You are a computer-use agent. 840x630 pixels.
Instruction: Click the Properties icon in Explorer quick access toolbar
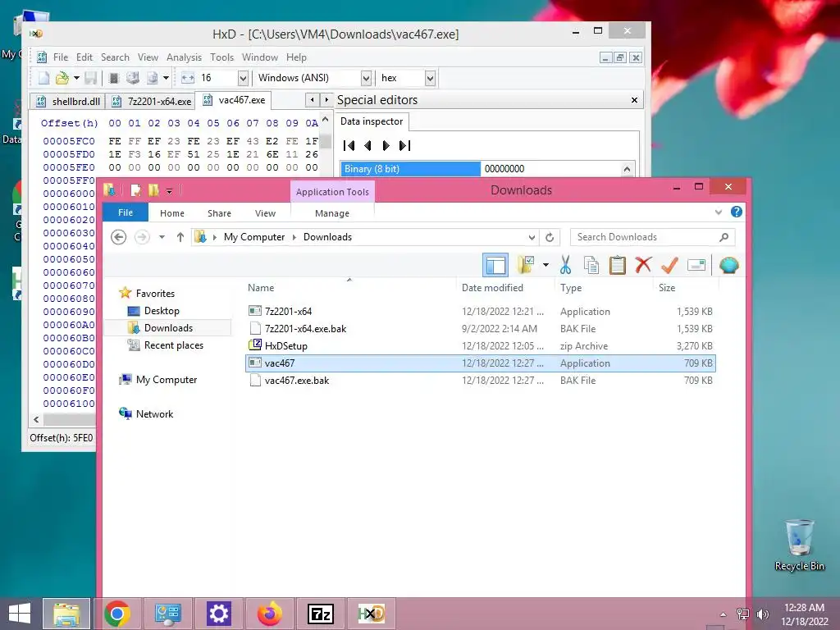click(136, 190)
